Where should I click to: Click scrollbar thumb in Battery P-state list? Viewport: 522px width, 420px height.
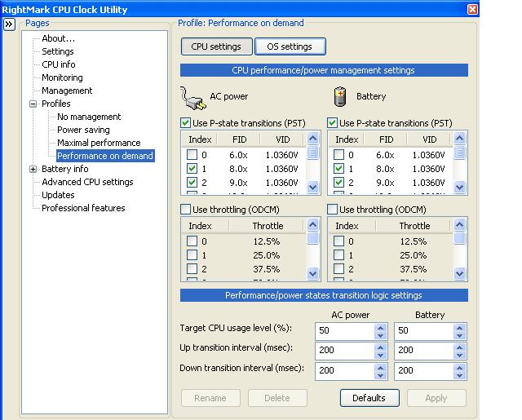tap(459, 153)
